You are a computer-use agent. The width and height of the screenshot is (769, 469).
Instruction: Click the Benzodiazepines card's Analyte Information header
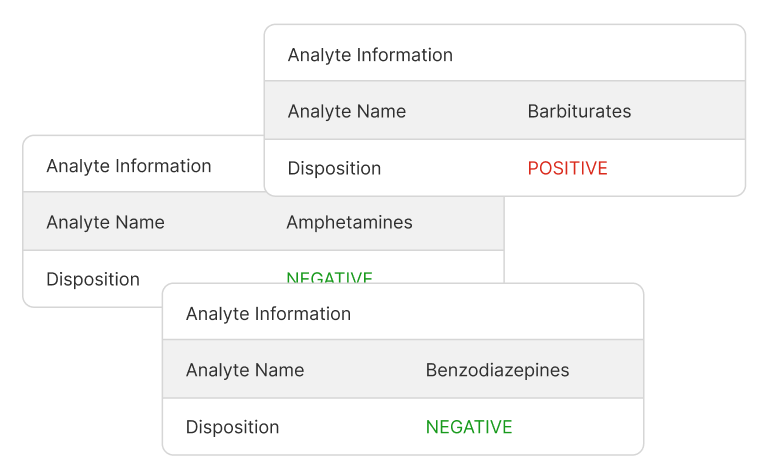pyautogui.click(x=268, y=314)
